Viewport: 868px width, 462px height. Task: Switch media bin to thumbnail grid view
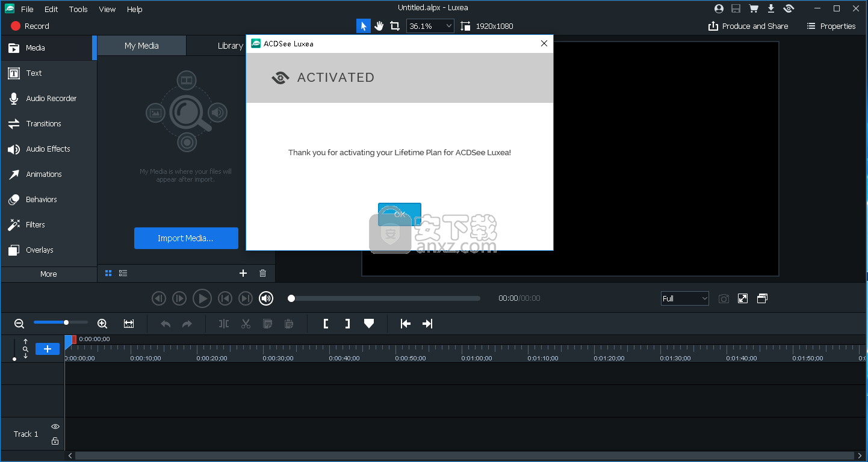pyautogui.click(x=108, y=273)
